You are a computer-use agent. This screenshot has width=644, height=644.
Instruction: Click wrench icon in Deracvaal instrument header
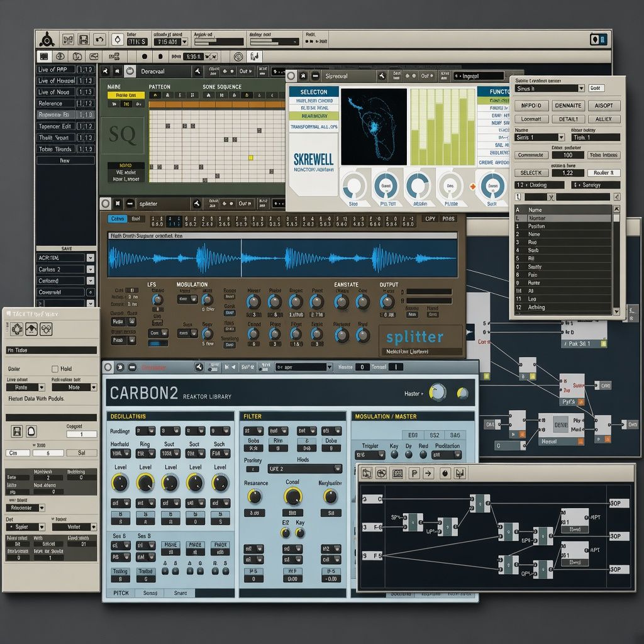click(197, 71)
